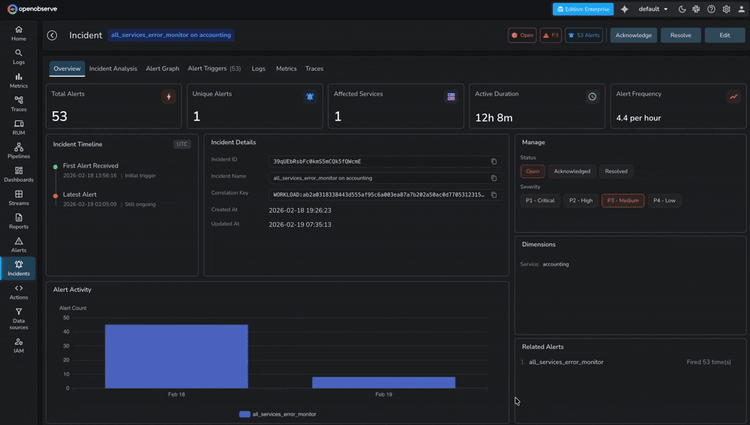Open the Alert Triggers (53) tab
The width and height of the screenshot is (750, 425).
[214, 69]
